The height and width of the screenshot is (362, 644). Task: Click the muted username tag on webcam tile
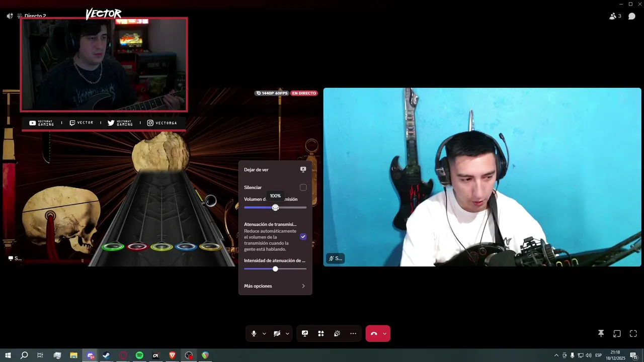[x=335, y=258]
